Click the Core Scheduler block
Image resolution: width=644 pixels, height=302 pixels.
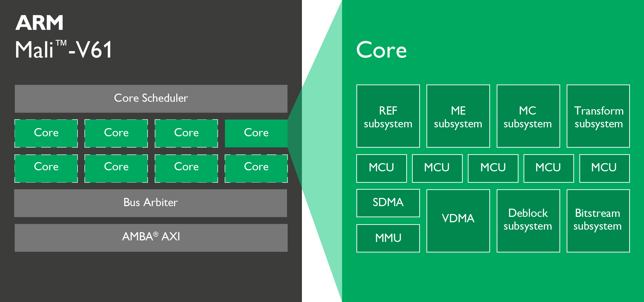click(151, 98)
